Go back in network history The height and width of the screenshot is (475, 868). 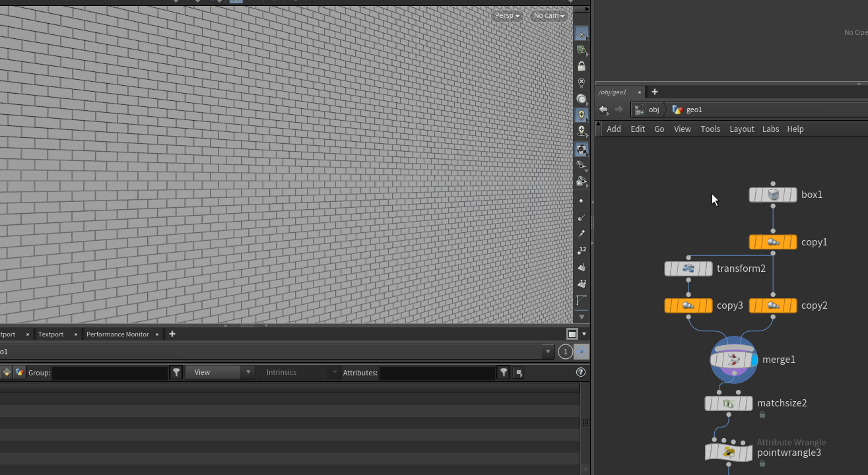(x=603, y=110)
